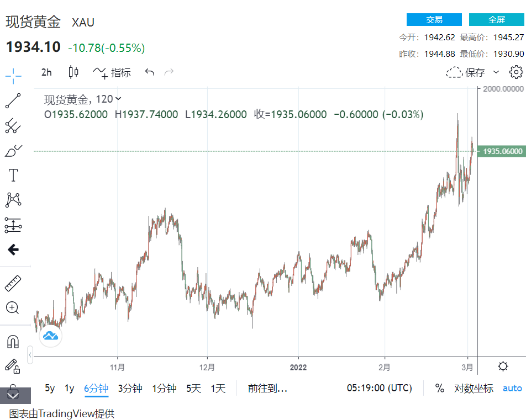The height and width of the screenshot is (420, 526).
Task: Select the text annotation tool
Action: tap(13, 176)
